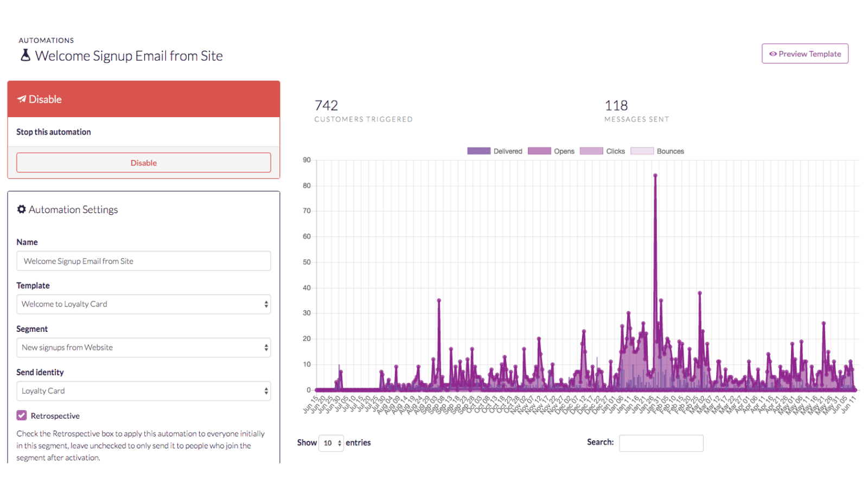Click inside the Search input field

661,443
